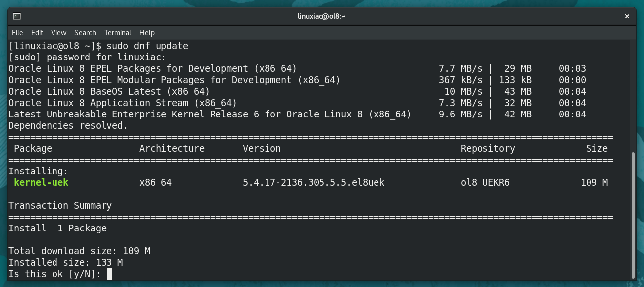Image resolution: width=644 pixels, height=287 pixels.
Task: Click the 'Size' column header
Action: [597, 149]
